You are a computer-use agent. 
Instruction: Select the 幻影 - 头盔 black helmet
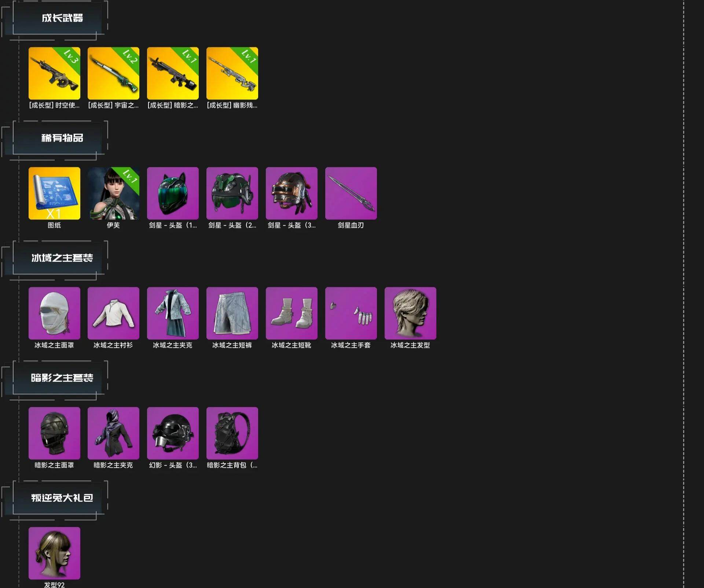(x=173, y=433)
